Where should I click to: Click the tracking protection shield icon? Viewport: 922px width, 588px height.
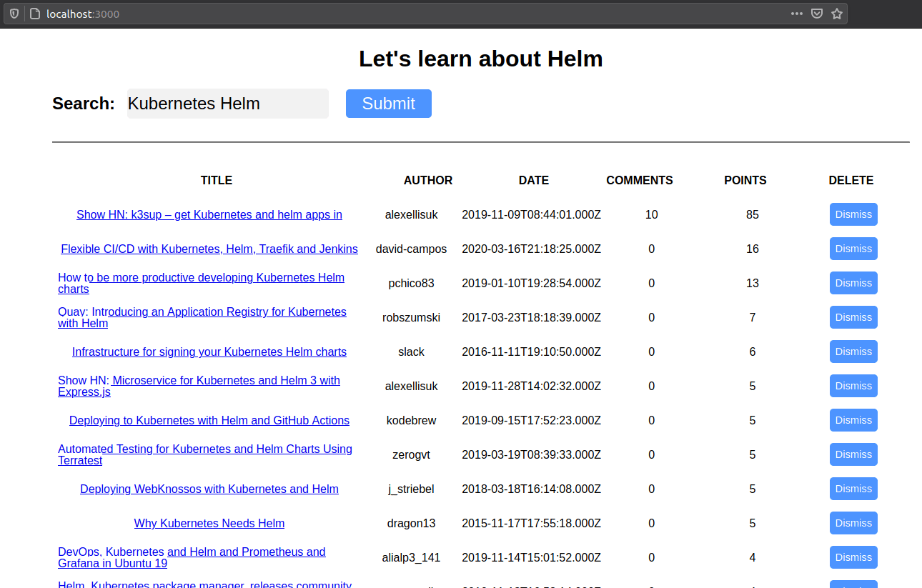(14, 14)
